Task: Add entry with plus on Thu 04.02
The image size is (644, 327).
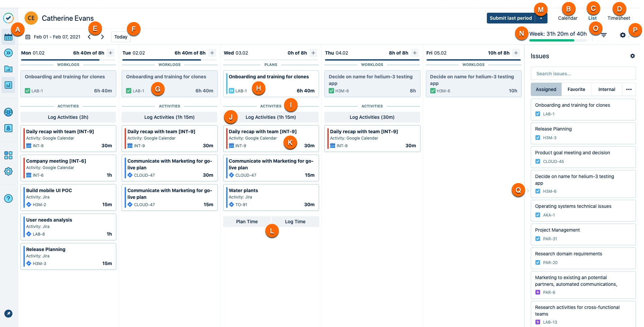Action: click(x=415, y=53)
